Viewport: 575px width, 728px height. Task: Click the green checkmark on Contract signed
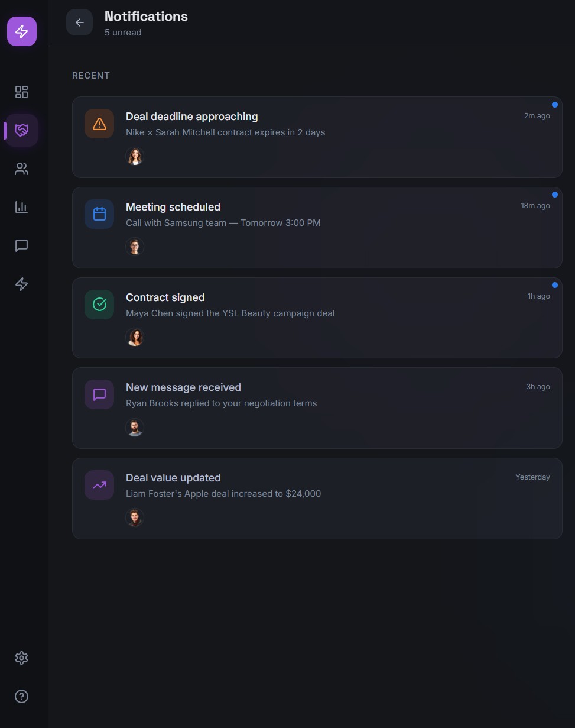click(99, 304)
